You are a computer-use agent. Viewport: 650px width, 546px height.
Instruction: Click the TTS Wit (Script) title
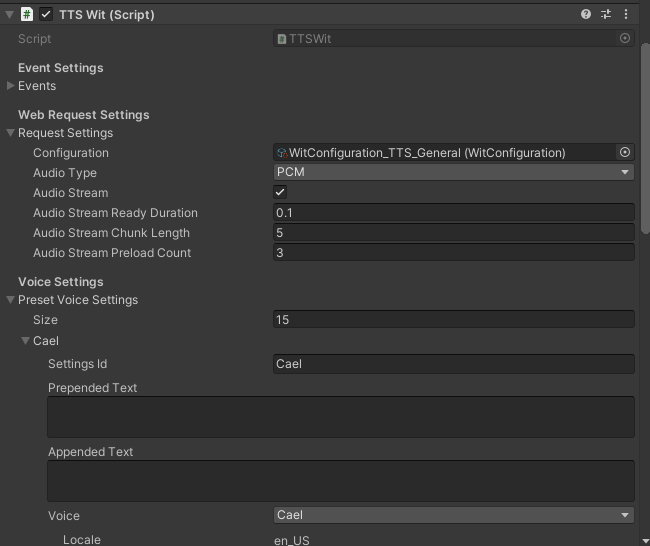[107, 15]
